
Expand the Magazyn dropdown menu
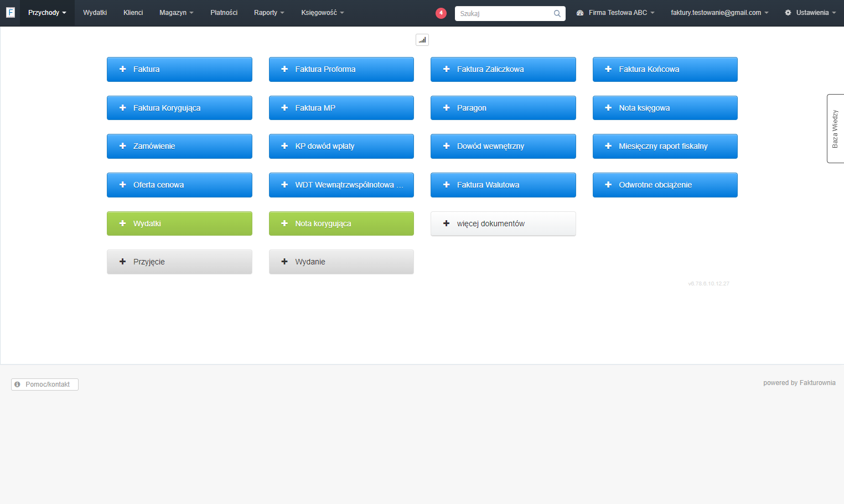point(177,13)
